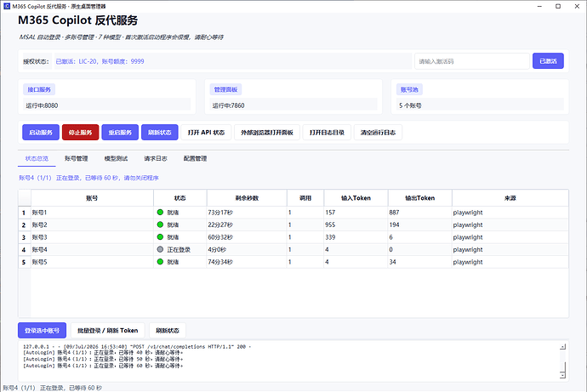
Task: Click 外部浏览器打开面板 button
Action: coord(267,133)
